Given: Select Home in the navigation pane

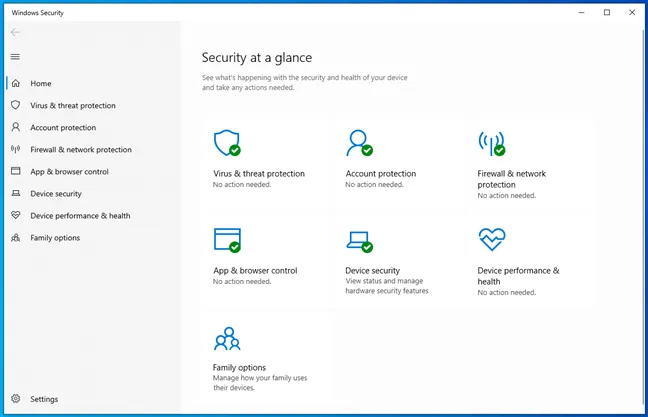Looking at the screenshot, I should tap(41, 83).
